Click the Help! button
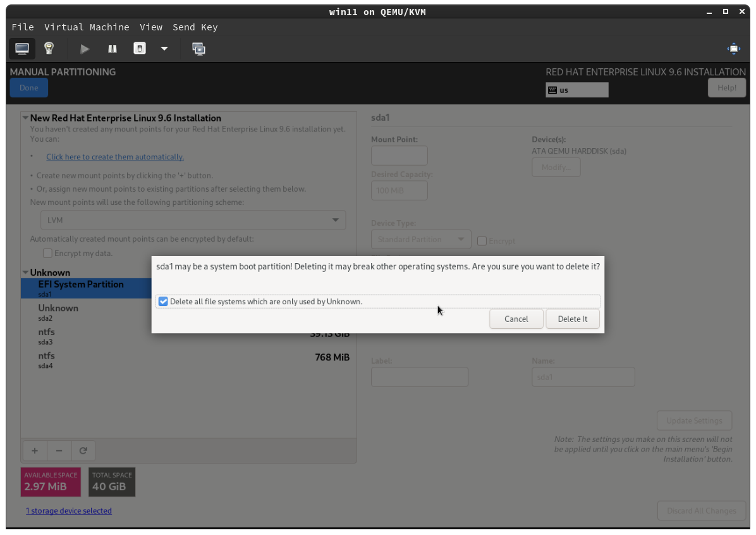 pos(726,88)
